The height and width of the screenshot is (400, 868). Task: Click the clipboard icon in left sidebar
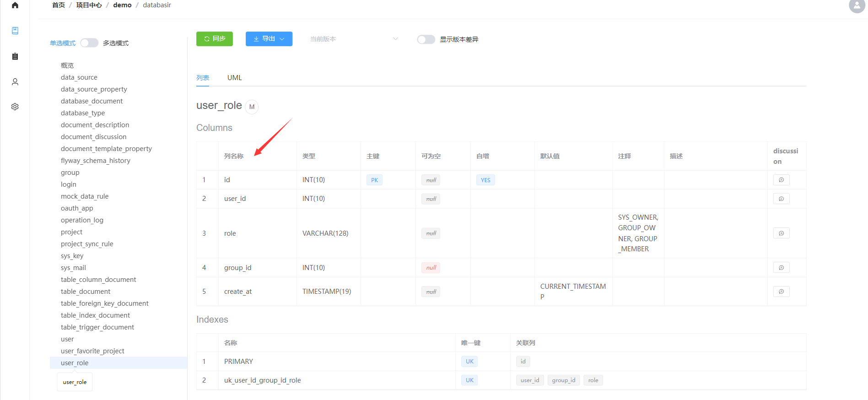click(x=15, y=56)
